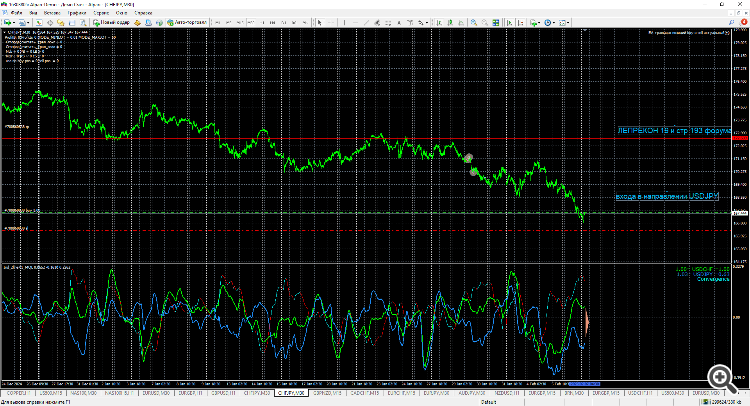Select the text annotation tool
The image size is (750, 406).
click(399, 22)
